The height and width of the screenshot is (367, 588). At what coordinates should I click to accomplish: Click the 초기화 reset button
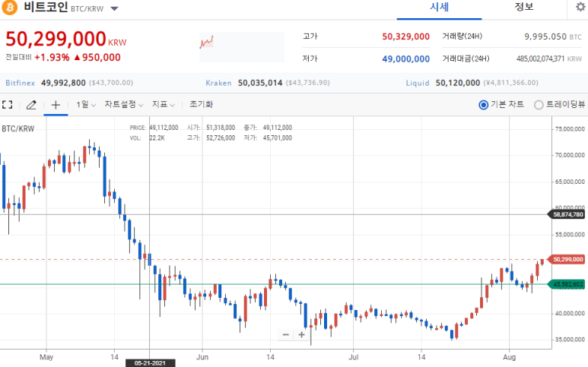coord(201,105)
